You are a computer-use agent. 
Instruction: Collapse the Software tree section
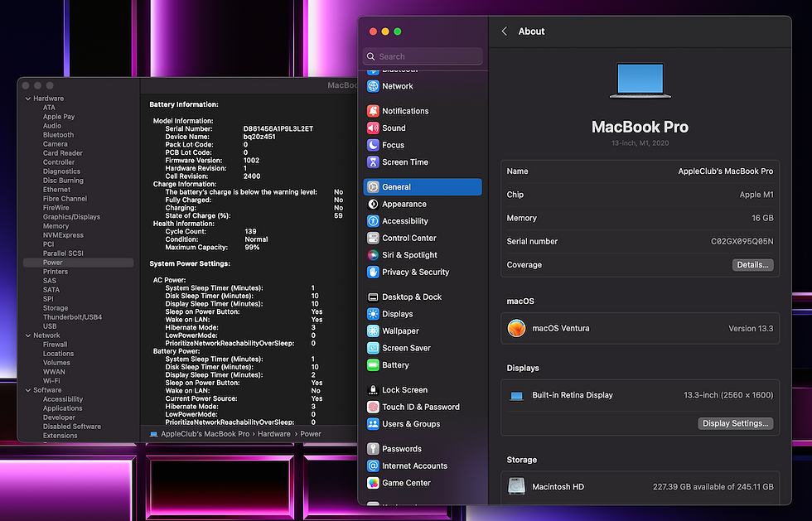[x=28, y=390]
